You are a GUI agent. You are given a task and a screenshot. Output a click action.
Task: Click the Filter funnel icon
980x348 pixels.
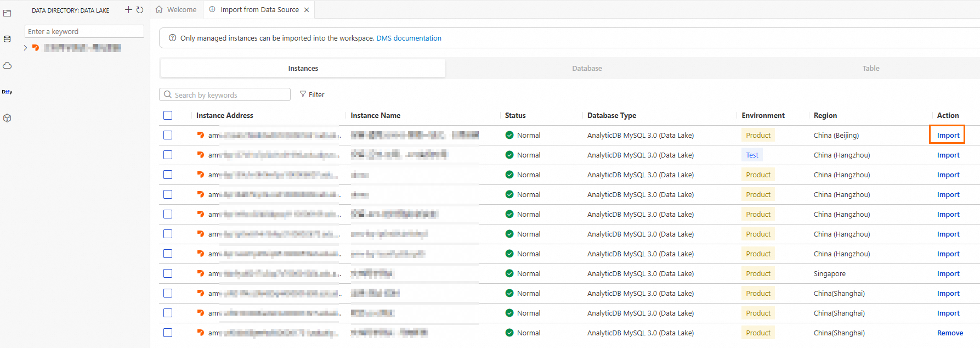click(x=303, y=94)
